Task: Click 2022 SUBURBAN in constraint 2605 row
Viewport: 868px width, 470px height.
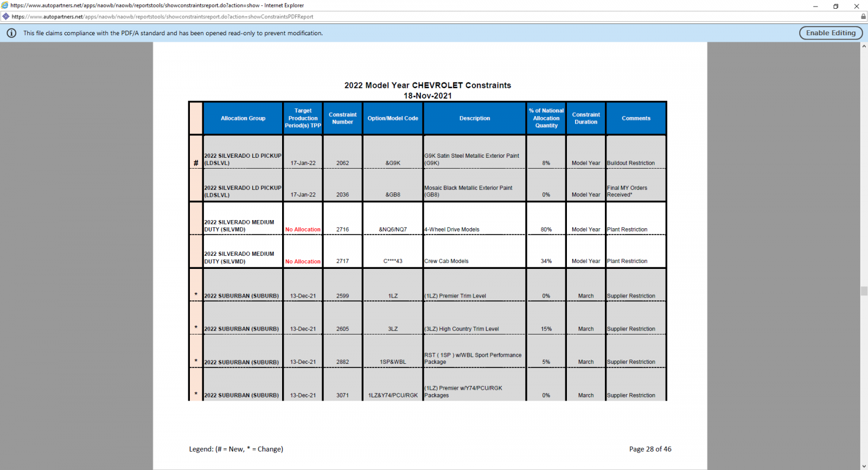Action: (x=241, y=329)
